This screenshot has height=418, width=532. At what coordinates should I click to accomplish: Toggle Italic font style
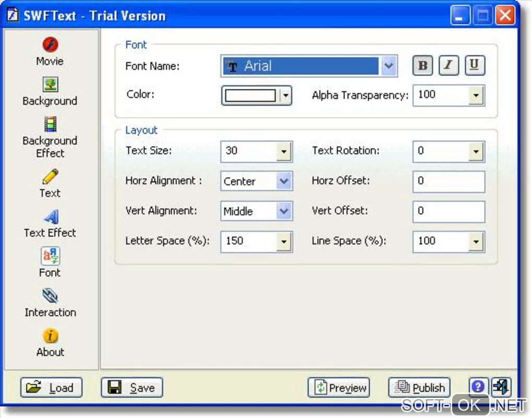tap(449, 66)
